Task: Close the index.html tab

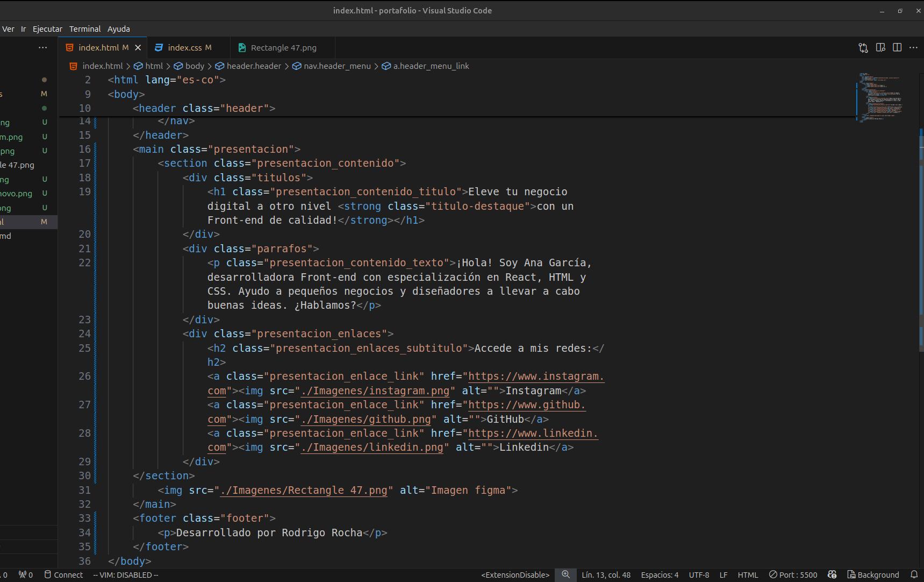Action: (138, 48)
